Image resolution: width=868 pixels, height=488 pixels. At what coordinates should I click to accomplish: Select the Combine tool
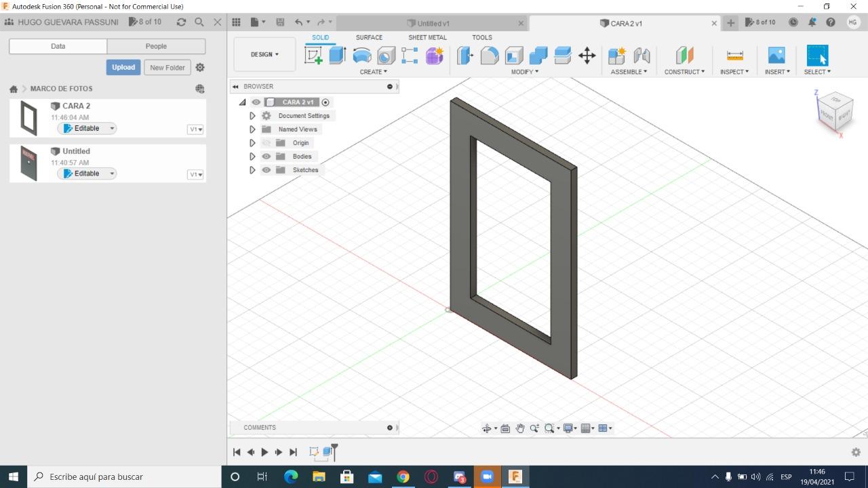pos(538,56)
